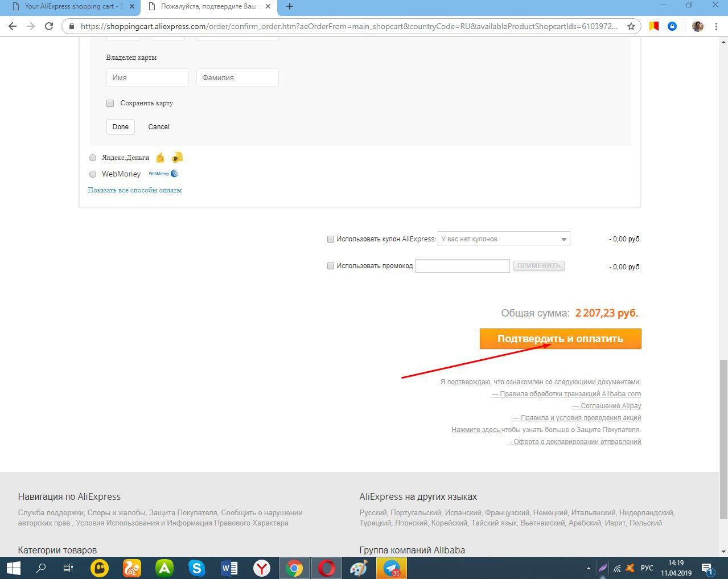
Task: Select the WebMoney payment option
Action: (x=93, y=174)
